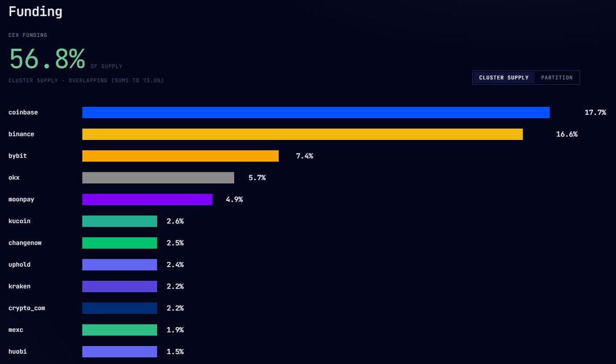Select the uphold bar
This screenshot has width=616, height=364.
point(120,265)
